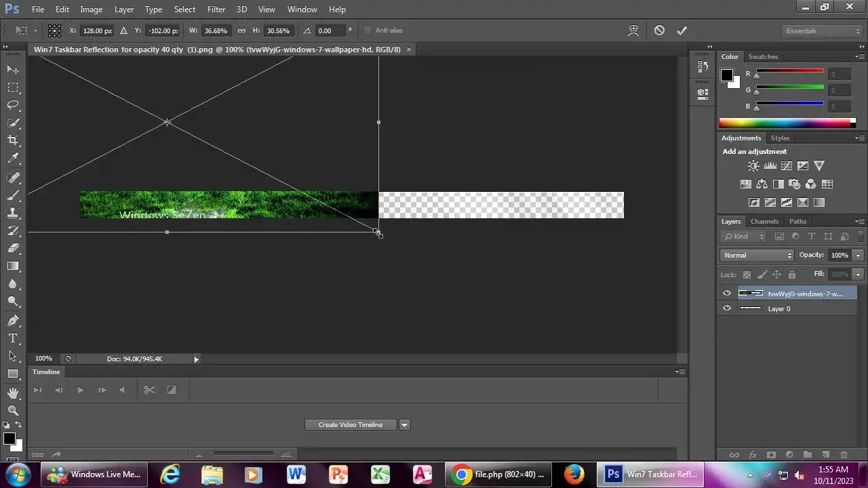Toggle lock transparent pixels

pos(747,274)
